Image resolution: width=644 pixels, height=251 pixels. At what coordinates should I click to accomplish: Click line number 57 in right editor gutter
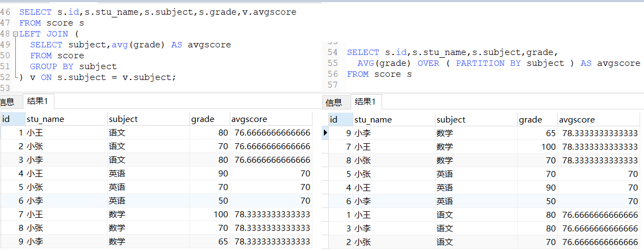[332, 84]
